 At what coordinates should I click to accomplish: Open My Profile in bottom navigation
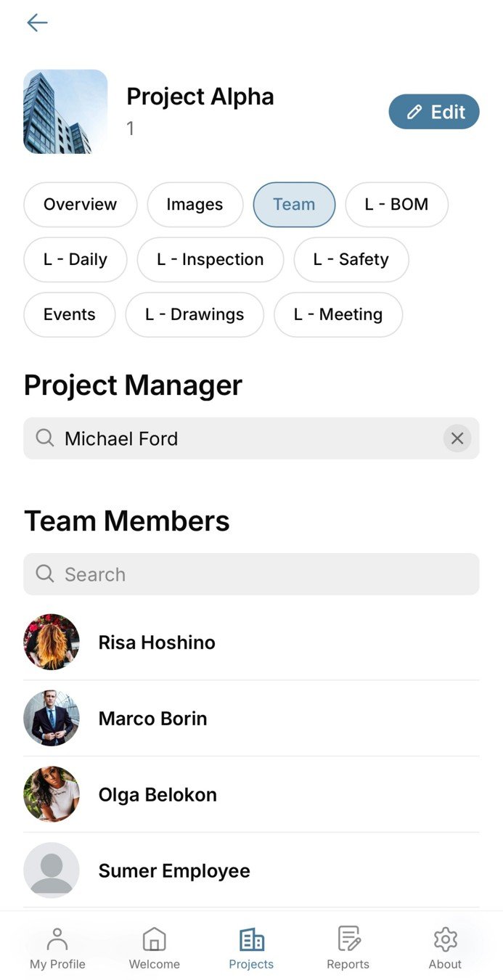click(x=57, y=947)
